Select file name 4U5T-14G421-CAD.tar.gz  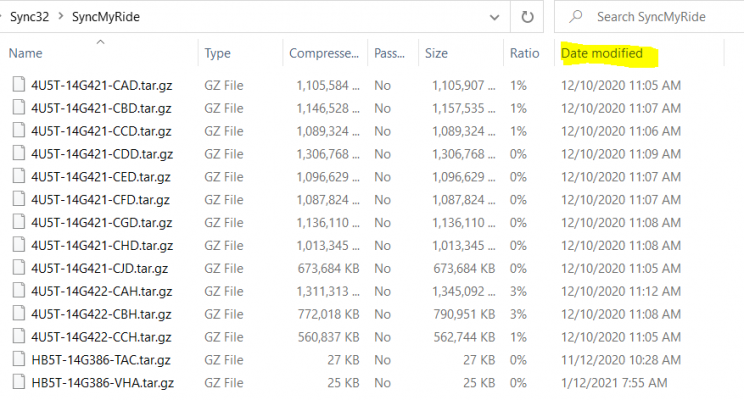[102, 86]
